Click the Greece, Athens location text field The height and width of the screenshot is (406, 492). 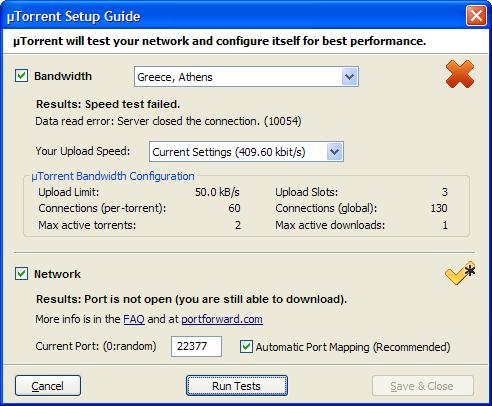pyautogui.click(x=238, y=77)
